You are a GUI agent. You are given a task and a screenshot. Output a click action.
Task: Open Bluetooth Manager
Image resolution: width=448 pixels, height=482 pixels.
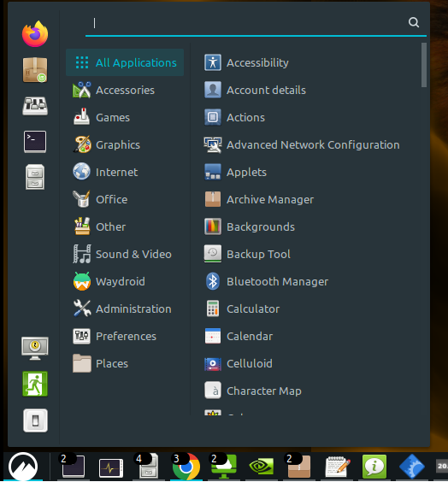309,281
